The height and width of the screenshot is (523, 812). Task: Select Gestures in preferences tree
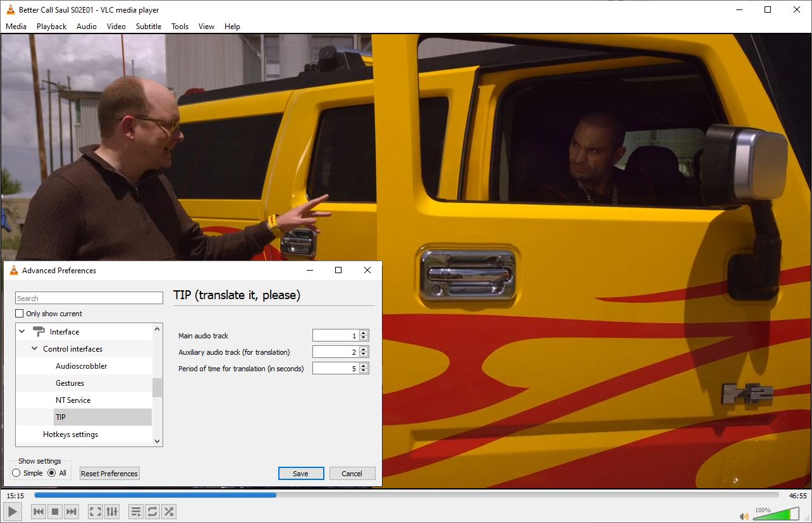pyautogui.click(x=70, y=383)
